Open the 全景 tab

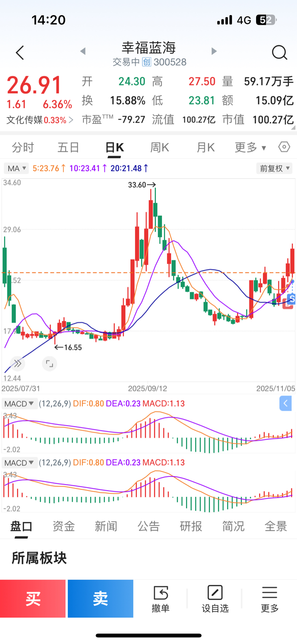(276, 526)
